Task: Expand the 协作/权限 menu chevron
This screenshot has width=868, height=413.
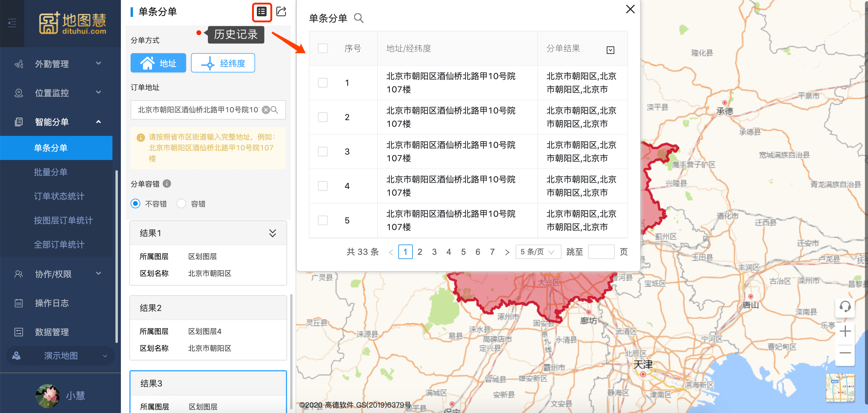Action: pos(99,273)
